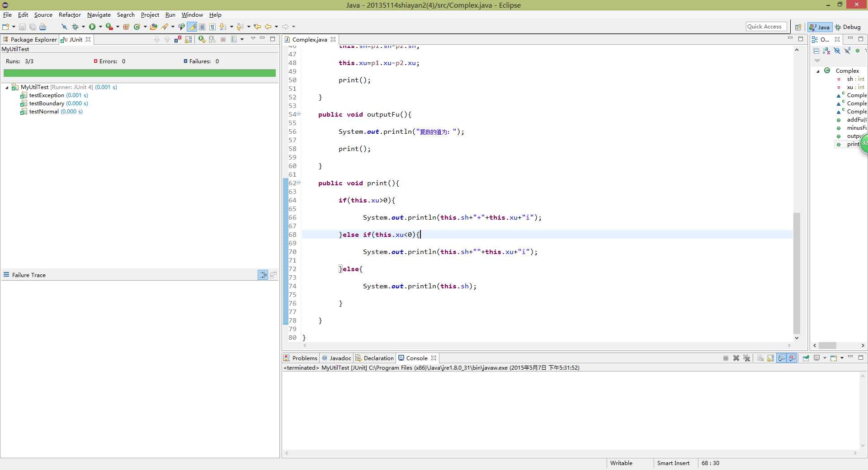Screen dimensions: 868x470
Task: Select the Java perspective button
Action: (x=820, y=27)
